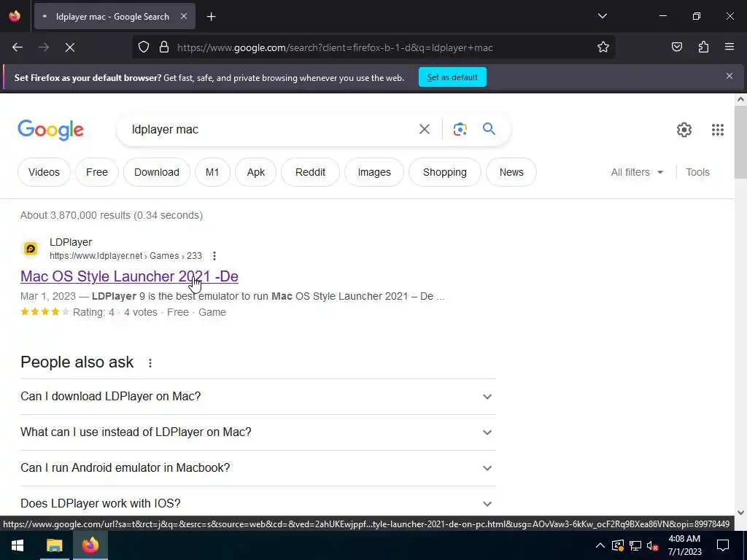Screen dimensions: 747x560
Task: Switch to News results
Action: coord(511,172)
